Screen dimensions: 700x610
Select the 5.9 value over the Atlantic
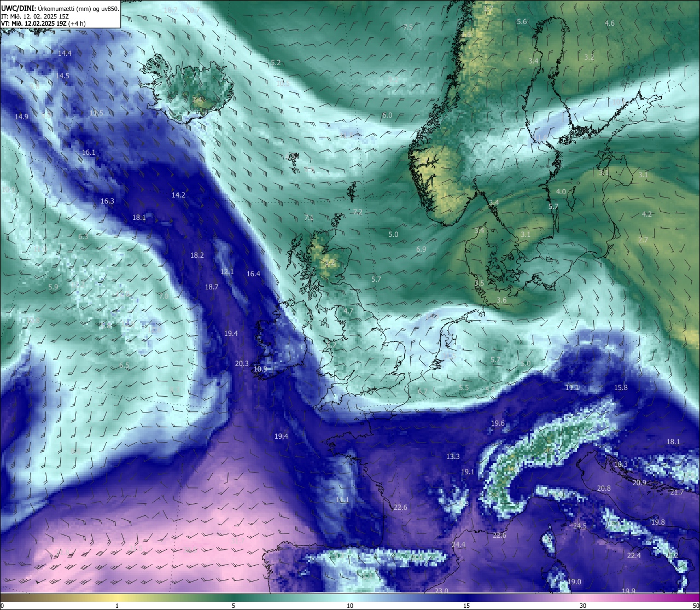tap(53, 287)
